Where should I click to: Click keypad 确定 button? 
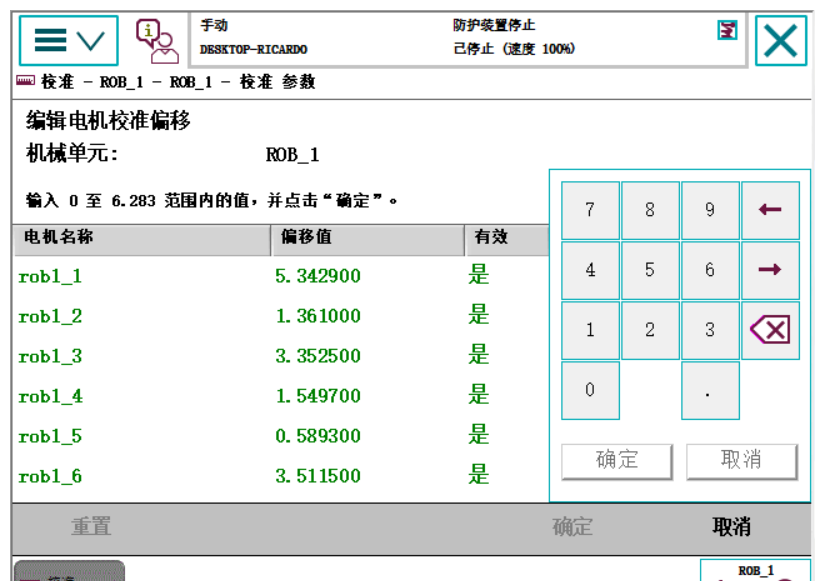pos(617,461)
